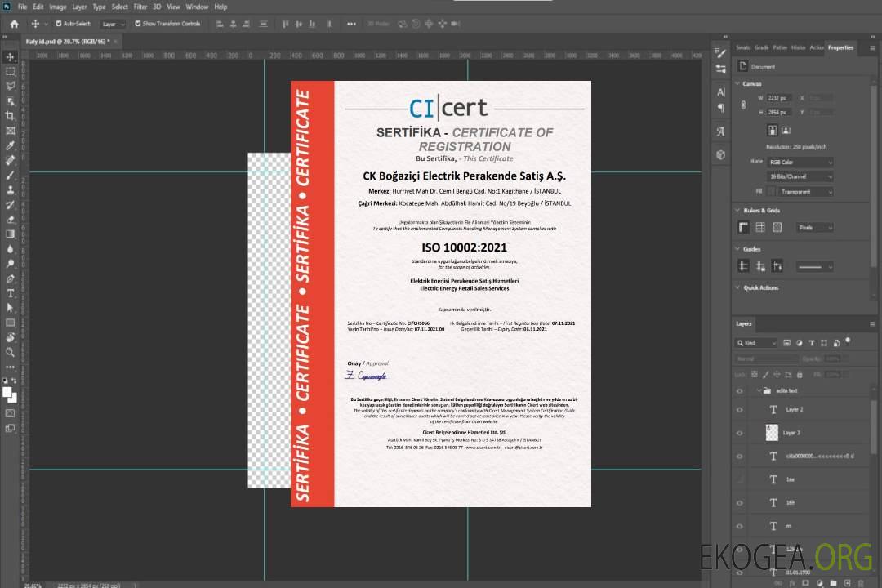882x588 pixels.
Task: Open the Filter menu
Action: click(140, 7)
